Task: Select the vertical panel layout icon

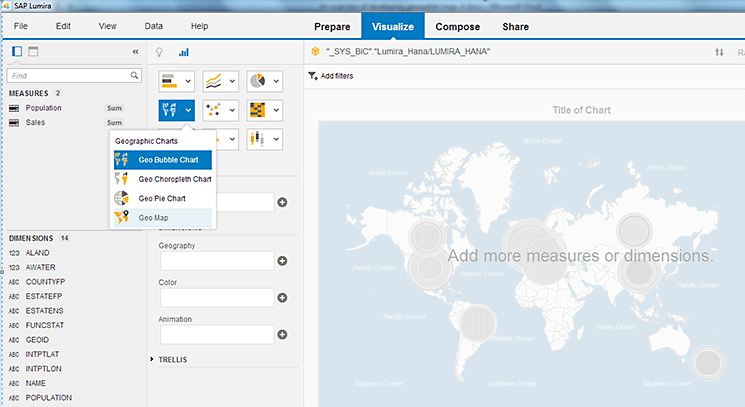Action: (17, 51)
